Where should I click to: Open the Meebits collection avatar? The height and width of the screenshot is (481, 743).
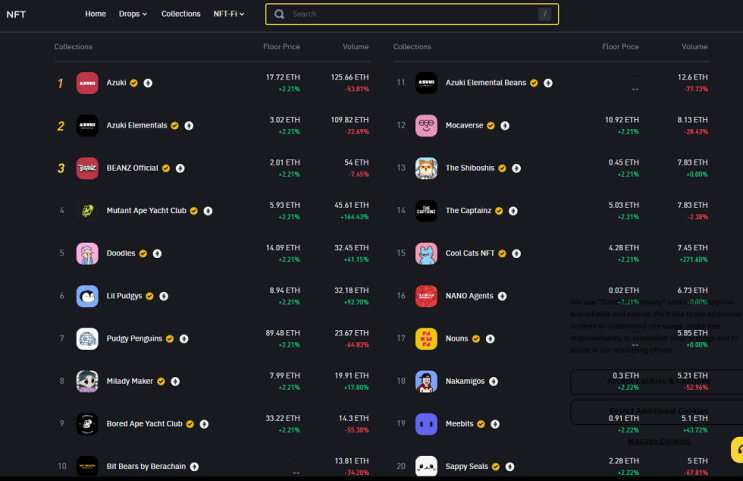426,424
